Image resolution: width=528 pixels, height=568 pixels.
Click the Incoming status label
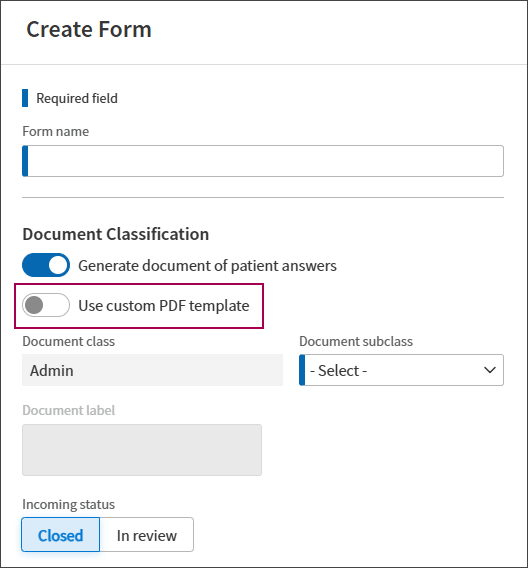tap(68, 504)
